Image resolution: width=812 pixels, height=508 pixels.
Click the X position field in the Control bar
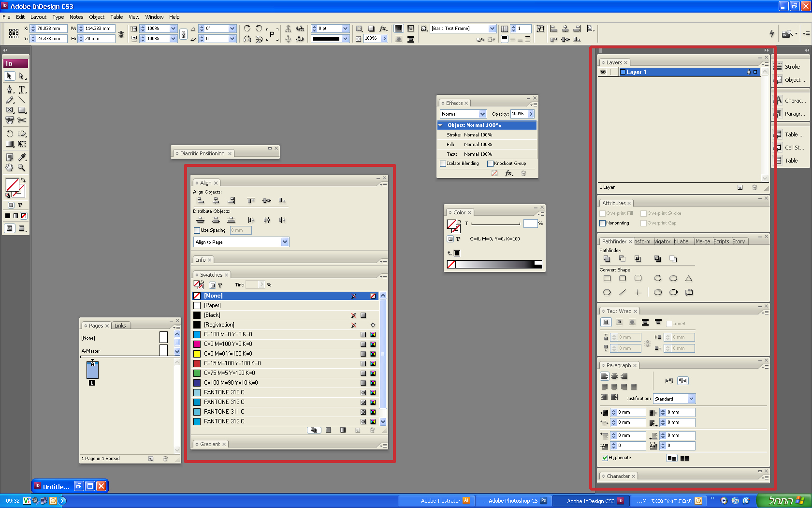[49, 29]
